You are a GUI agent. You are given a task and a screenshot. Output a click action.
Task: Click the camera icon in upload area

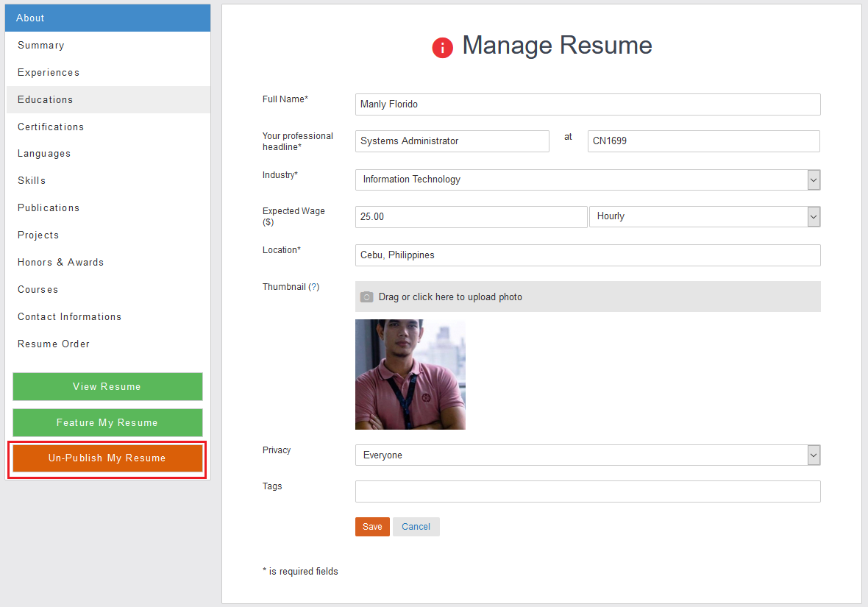pos(366,297)
